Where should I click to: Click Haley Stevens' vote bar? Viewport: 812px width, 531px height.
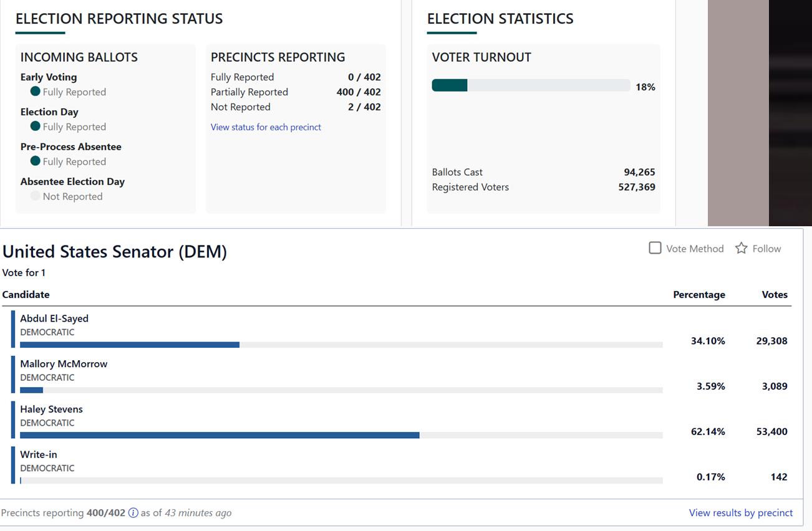(x=341, y=435)
